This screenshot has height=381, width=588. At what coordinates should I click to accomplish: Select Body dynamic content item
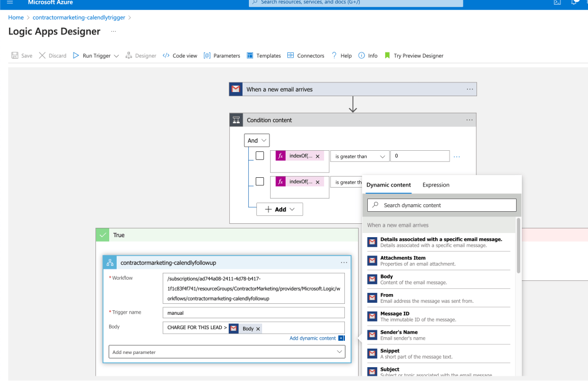pyautogui.click(x=439, y=279)
